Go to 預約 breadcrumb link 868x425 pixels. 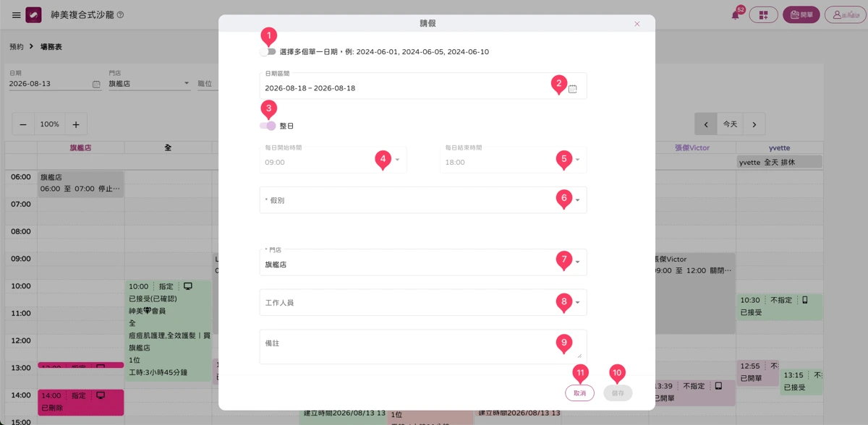click(17, 46)
